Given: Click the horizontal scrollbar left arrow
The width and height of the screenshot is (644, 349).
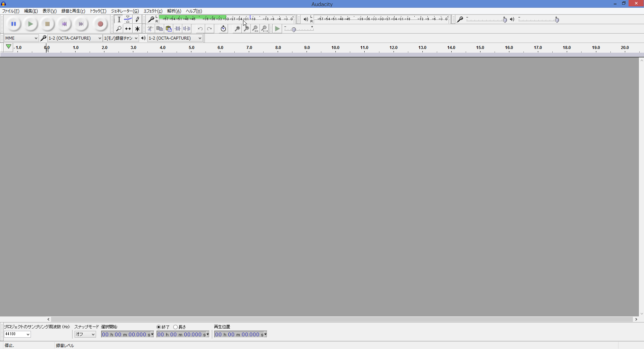Looking at the screenshot, I should (x=48, y=319).
